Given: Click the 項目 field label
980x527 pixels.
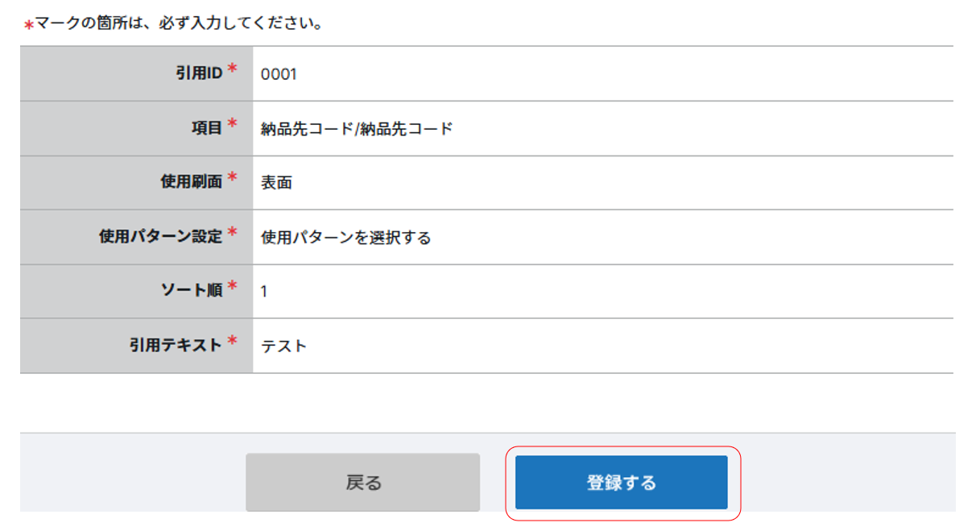Looking at the screenshot, I should click(208, 127).
